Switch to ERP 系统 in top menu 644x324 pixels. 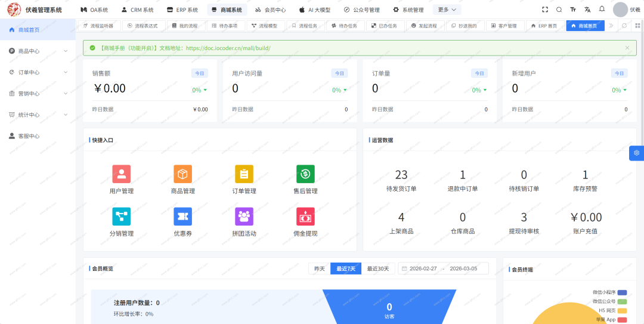pos(183,10)
